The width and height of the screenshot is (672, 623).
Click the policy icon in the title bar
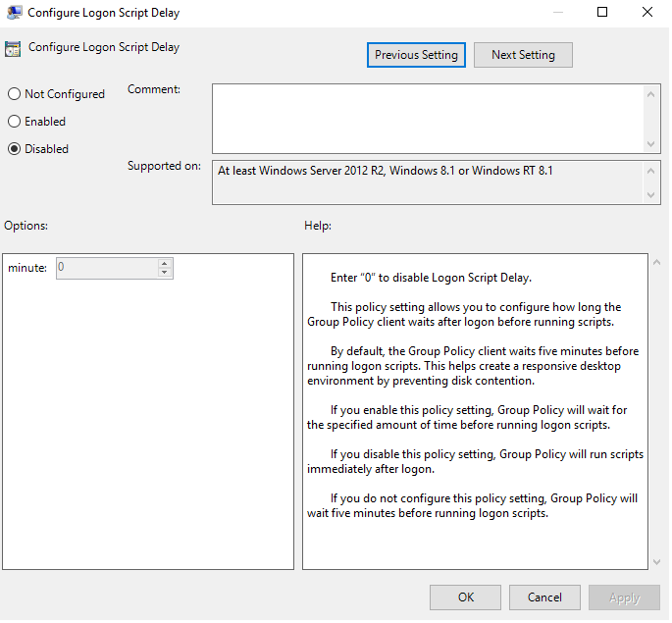point(14,13)
